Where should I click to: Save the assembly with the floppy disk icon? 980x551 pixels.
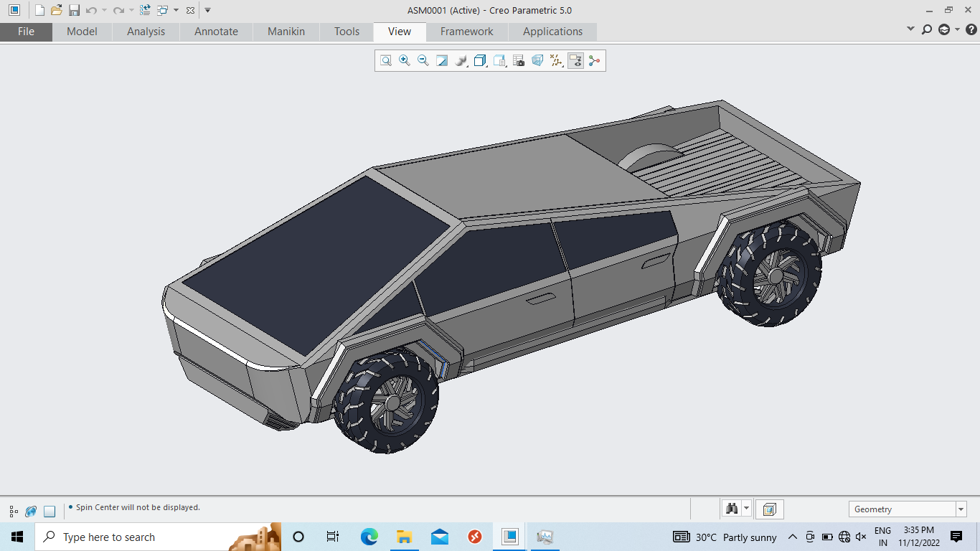click(74, 10)
